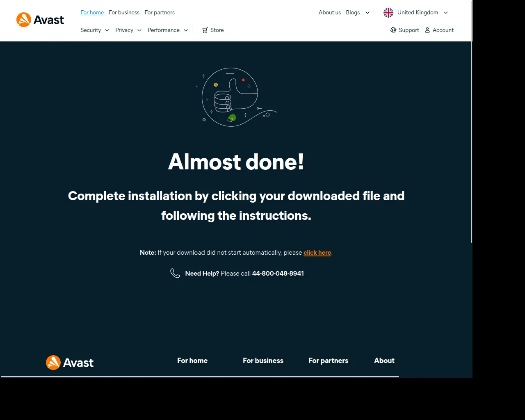The image size is (525, 420).
Task: Select the For partners header tab
Action: click(160, 12)
